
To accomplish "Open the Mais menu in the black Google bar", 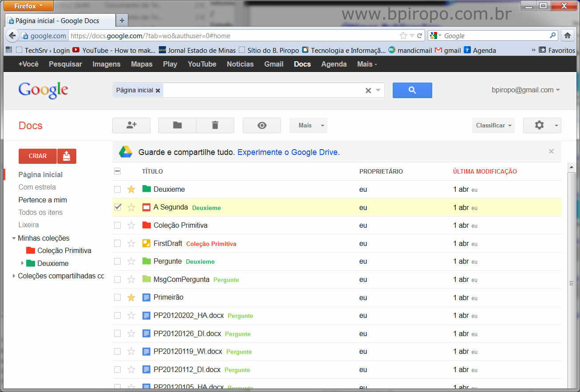I will coord(367,64).
